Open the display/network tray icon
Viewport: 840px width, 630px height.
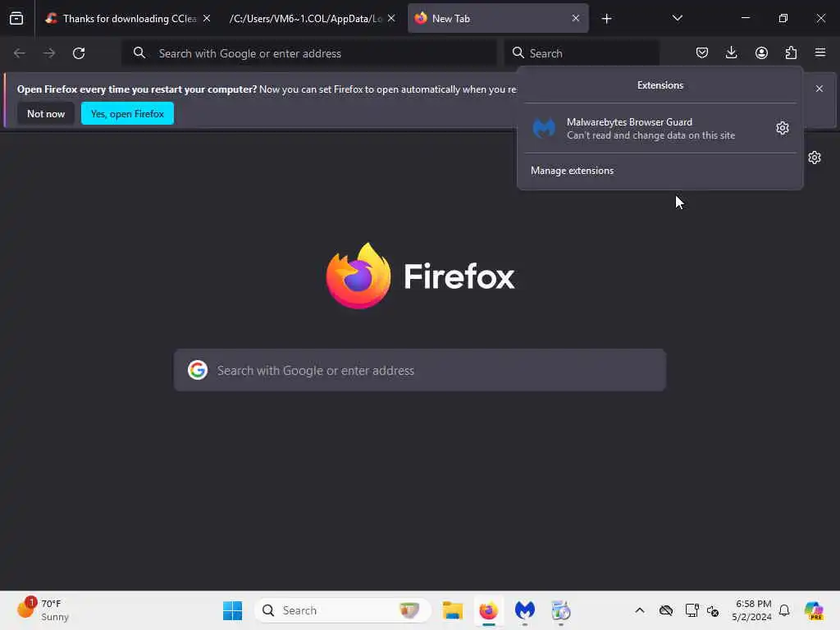point(692,610)
